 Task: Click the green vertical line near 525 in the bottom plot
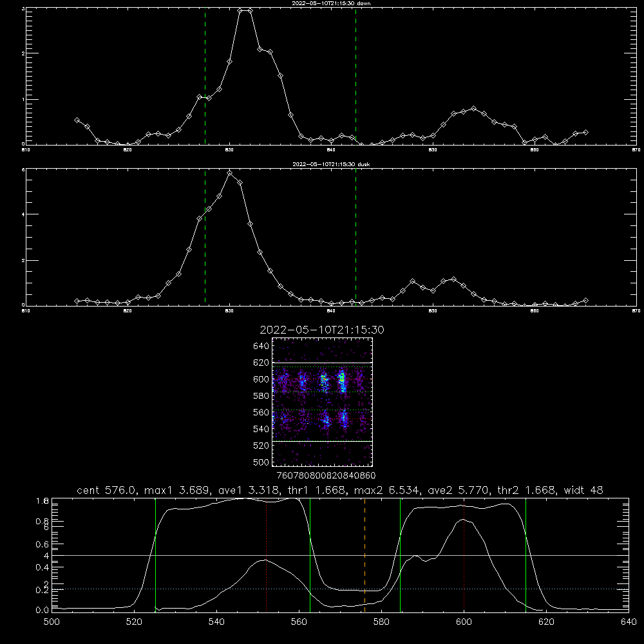point(155,555)
